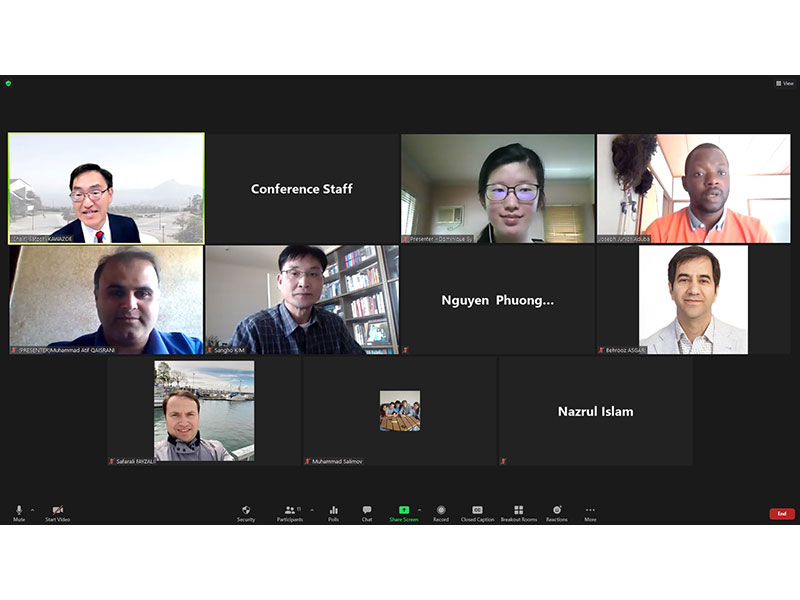The image size is (800, 600).
Task: Select Muhammad Salimov's profile thumbnail
Action: tap(400, 411)
